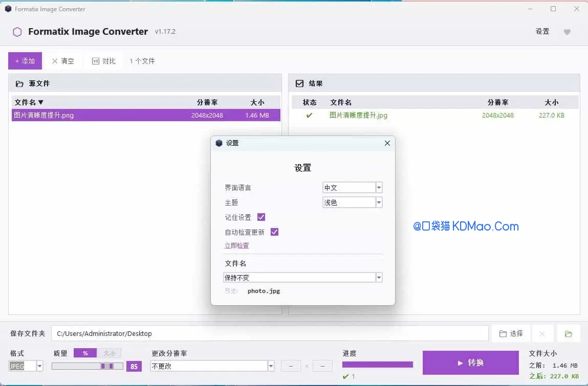This screenshot has height=386, width=588.
Task: Clear the save folder with X button
Action: [542, 333]
